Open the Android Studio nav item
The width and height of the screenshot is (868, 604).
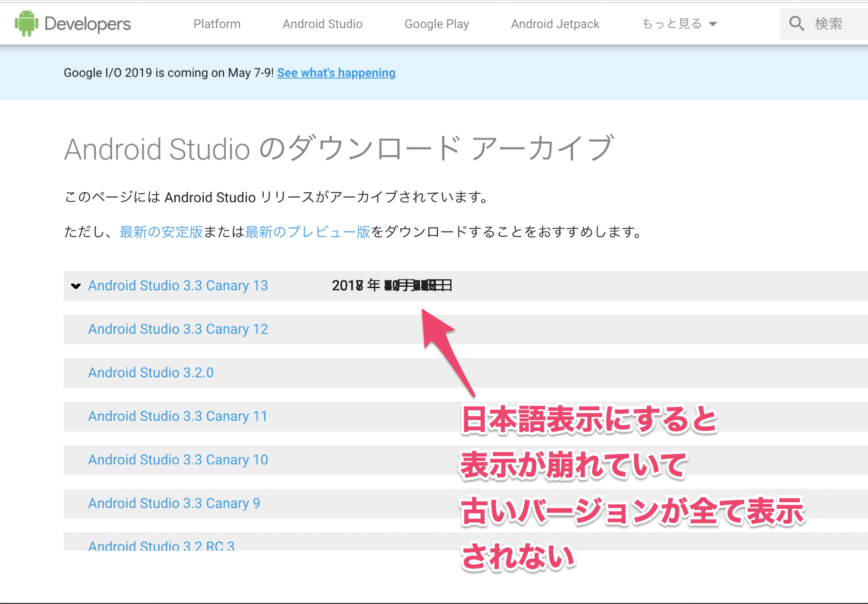click(322, 24)
